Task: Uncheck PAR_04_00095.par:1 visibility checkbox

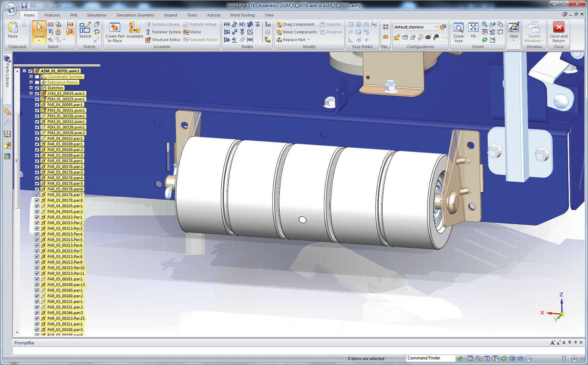Action: point(37,105)
